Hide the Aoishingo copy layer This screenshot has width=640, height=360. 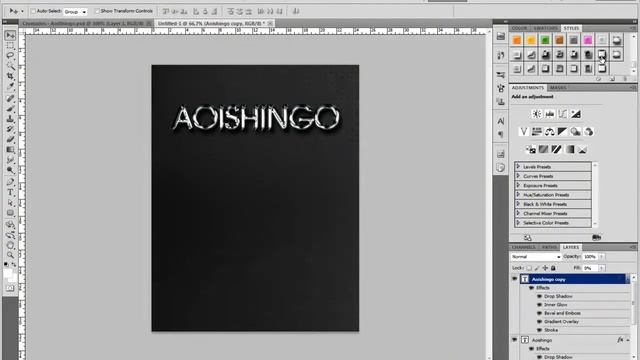(514, 279)
